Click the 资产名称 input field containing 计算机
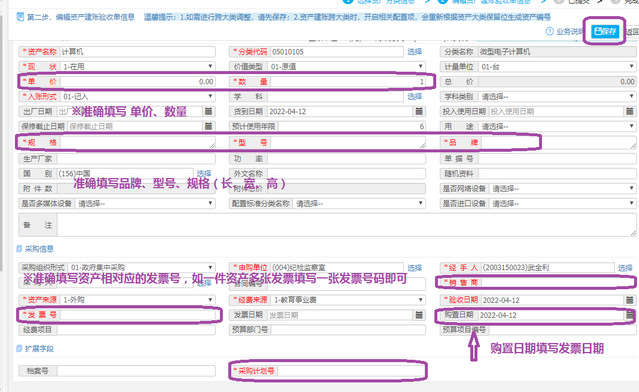Screen dimensions: 639x392 point(137,52)
